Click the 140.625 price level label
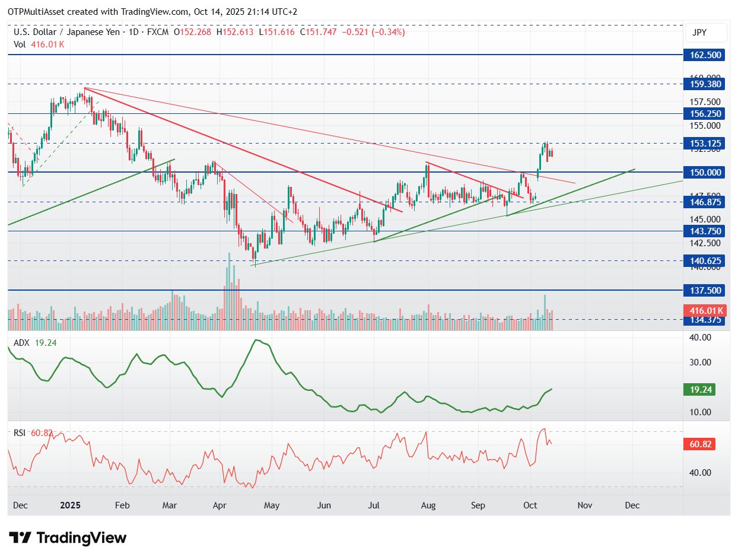Screen dimensions: 738x560 point(705,260)
